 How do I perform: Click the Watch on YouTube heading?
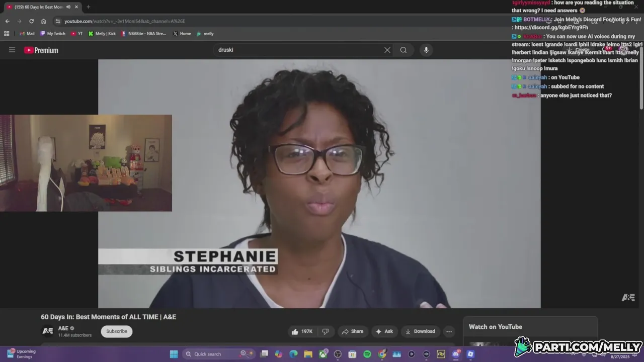click(x=496, y=327)
